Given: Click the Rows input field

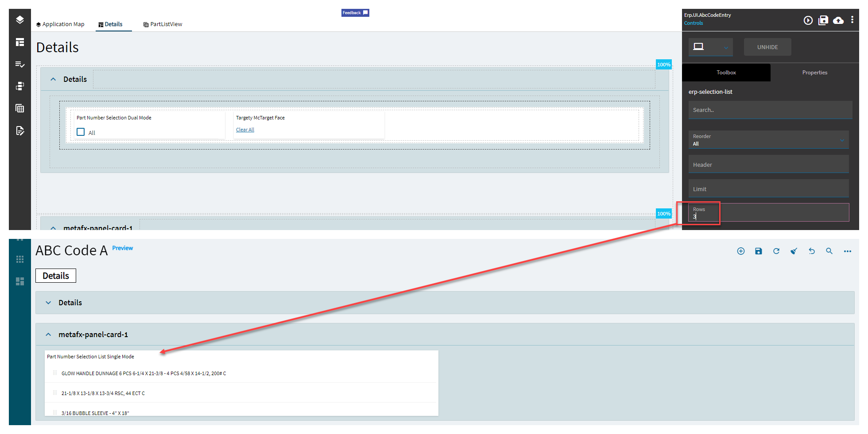Looking at the screenshot, I should 768,212.
